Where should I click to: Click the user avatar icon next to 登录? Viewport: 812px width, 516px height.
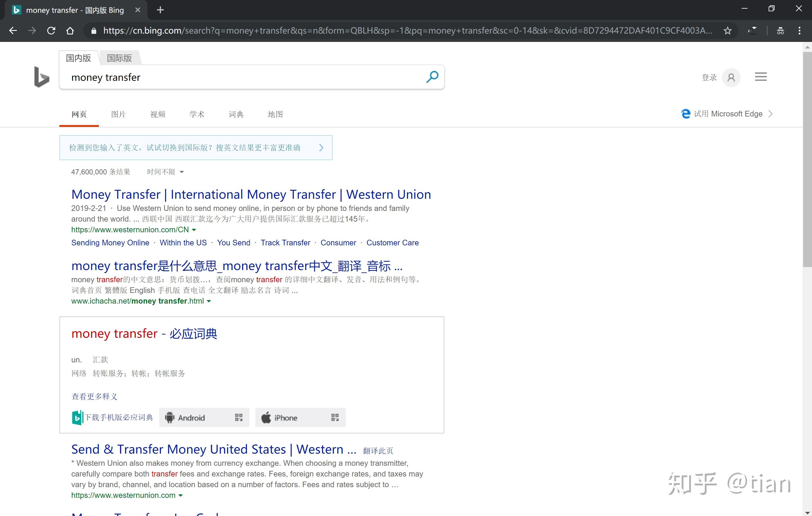click(x=731, y=78)
